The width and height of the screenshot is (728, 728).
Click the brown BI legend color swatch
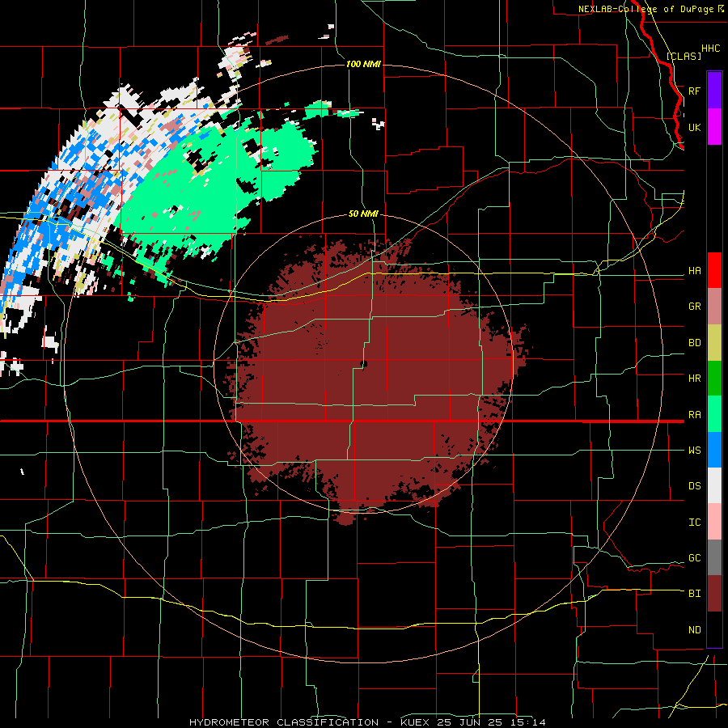(714, 594)
